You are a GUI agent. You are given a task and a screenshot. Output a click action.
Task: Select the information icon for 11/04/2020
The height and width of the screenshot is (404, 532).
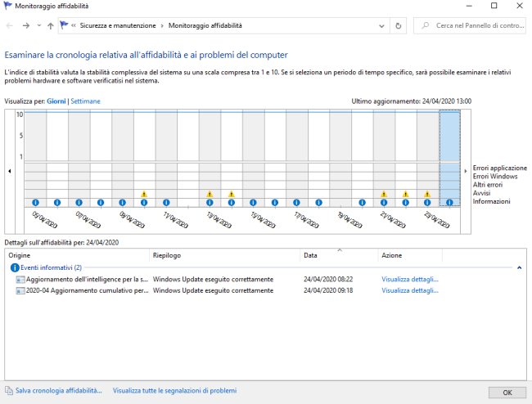[x=166, y=203]
